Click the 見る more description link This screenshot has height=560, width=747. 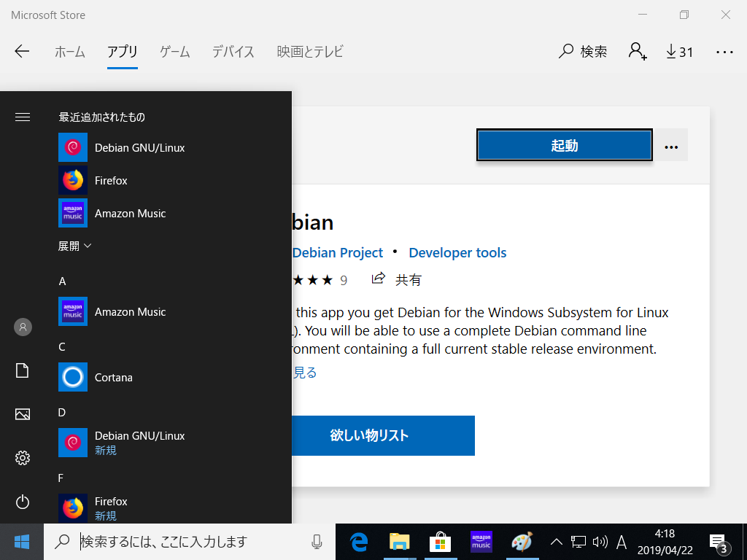(x=304, y=373)
